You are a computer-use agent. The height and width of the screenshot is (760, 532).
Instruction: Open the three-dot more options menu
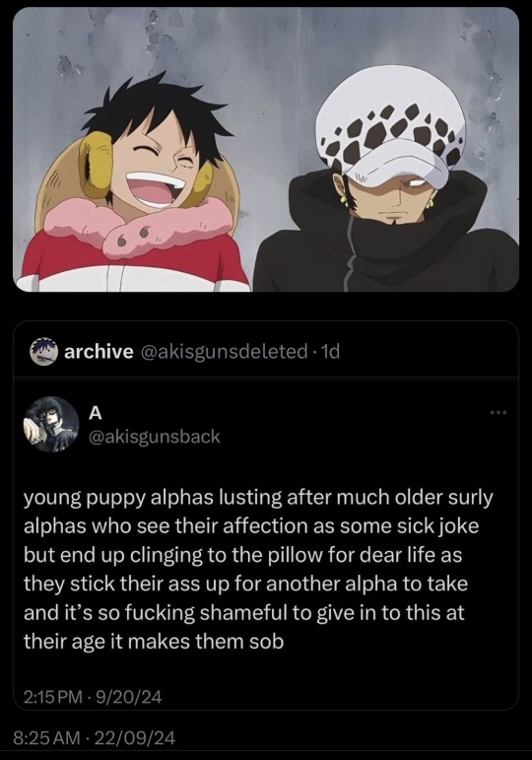[x=498, y=412]
